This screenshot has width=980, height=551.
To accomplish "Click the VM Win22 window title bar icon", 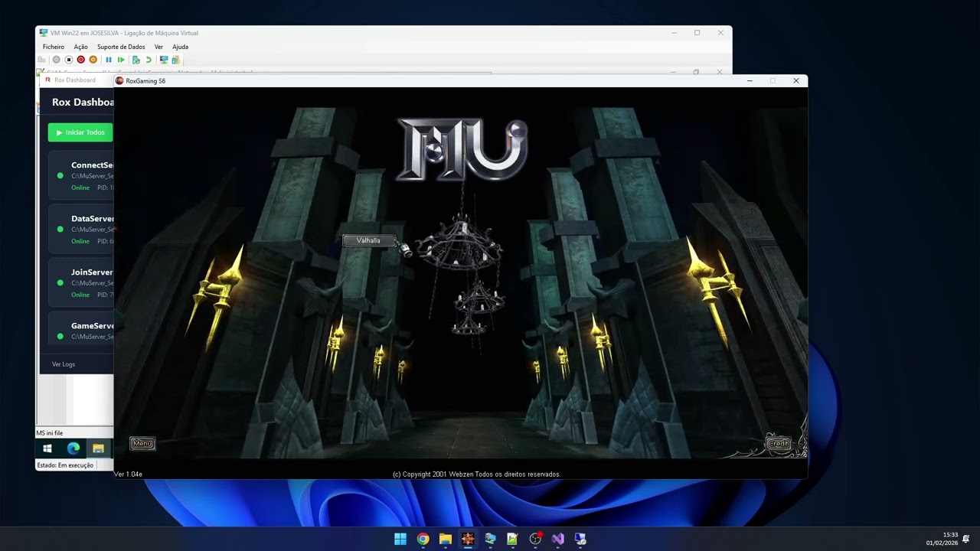I will [x=44, y=33].
